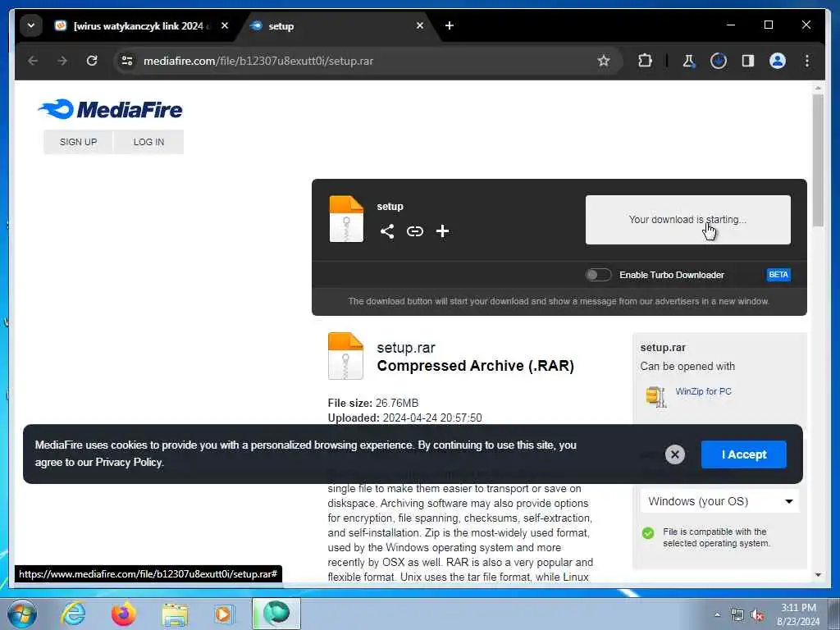Viewport: 840px width, 630px height.
Task: View site information icon in address bar
Action: (x=127, y=61)
